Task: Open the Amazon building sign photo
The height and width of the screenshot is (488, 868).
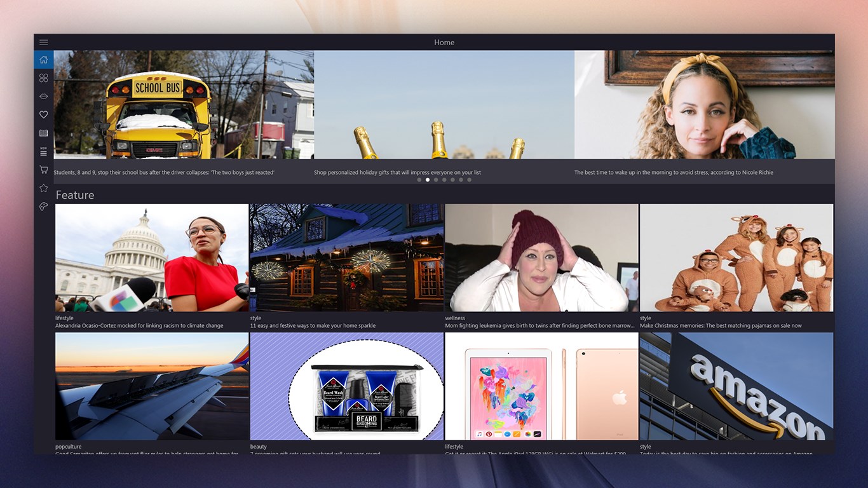Action: pyautogui.click(x=736, y=386)
